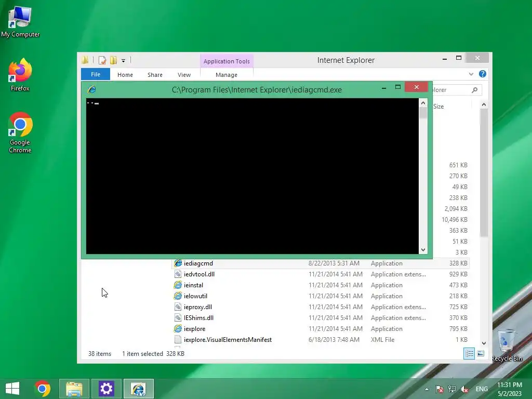Open the Manage ribbon tab

[x=227, y=75]
